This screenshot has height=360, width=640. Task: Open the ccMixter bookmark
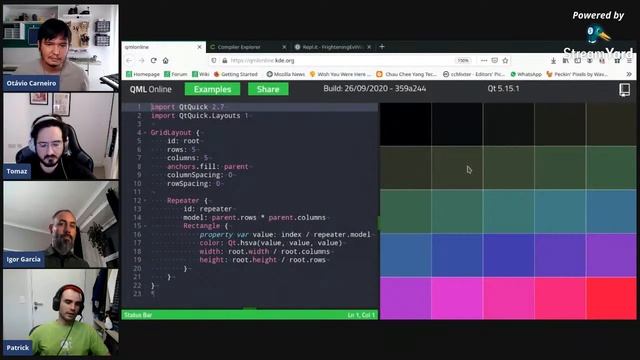(x=474, y=74)
